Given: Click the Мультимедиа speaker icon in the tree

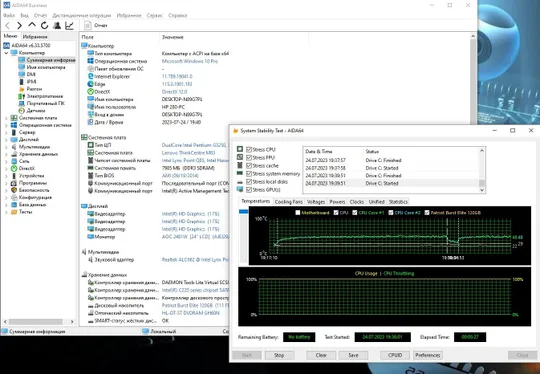Looking at the screenshot, I should (14, 147).
